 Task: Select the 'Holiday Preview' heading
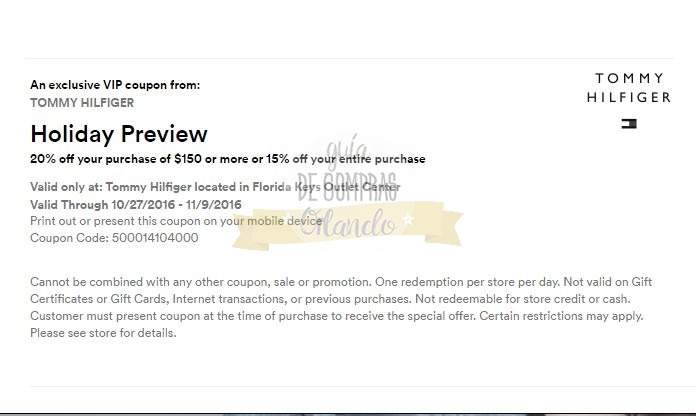(119, 134)
